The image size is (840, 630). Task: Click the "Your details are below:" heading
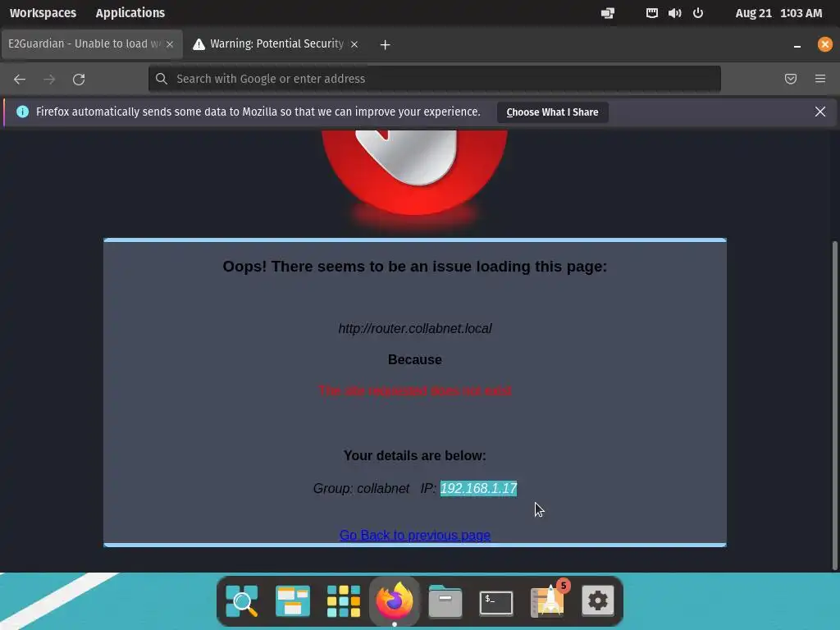pyautogui.click(x=414, y=455)
